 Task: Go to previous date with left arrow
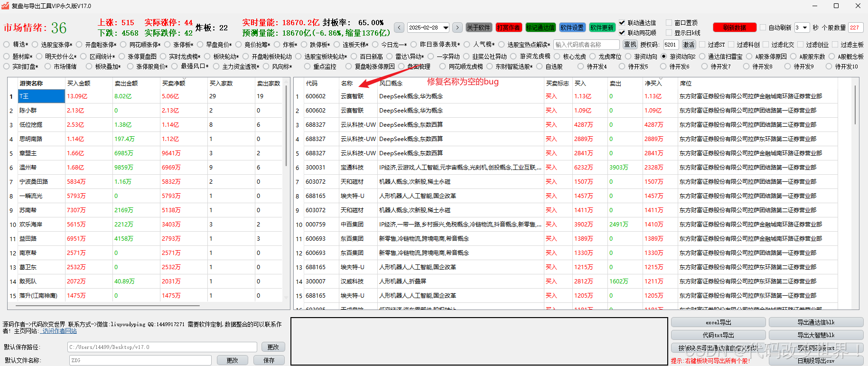tap(399, 28)
